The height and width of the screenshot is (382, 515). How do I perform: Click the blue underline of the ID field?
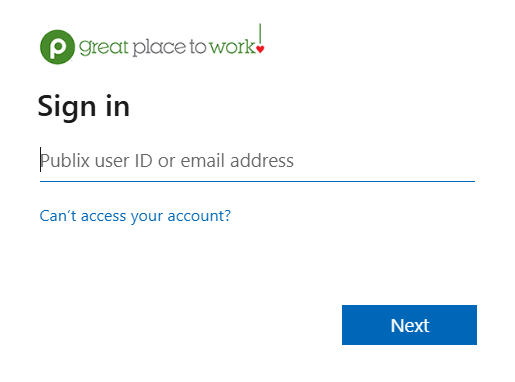click(x=257, y=181)
